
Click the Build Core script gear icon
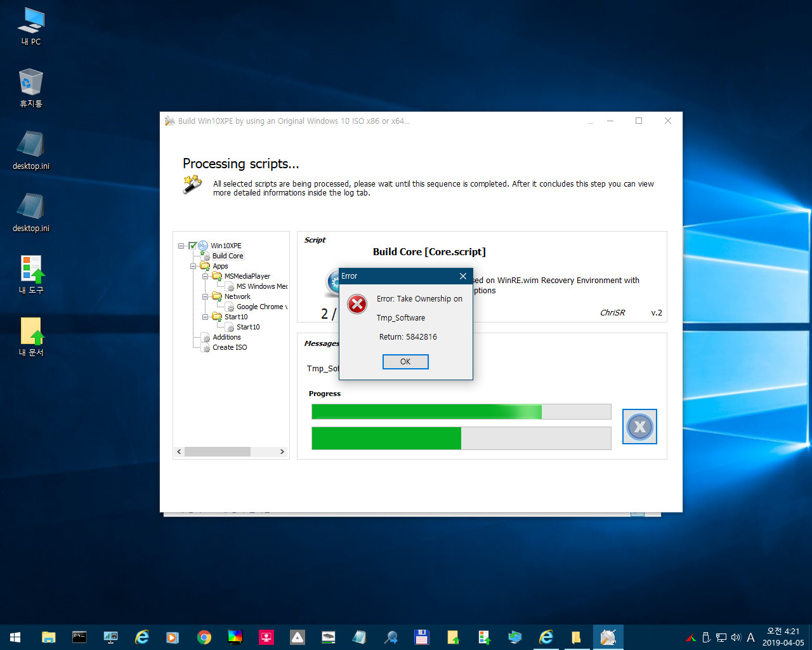[x=206, y=256]
